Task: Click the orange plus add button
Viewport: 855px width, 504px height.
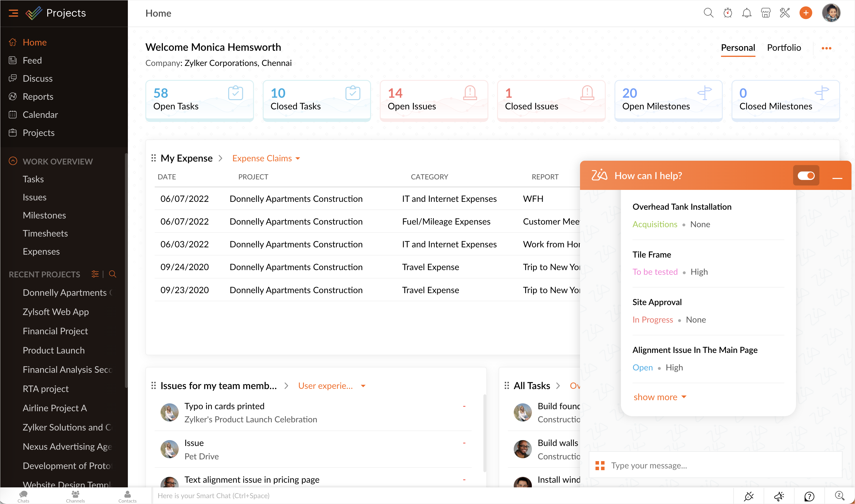Action: point(805,13)
